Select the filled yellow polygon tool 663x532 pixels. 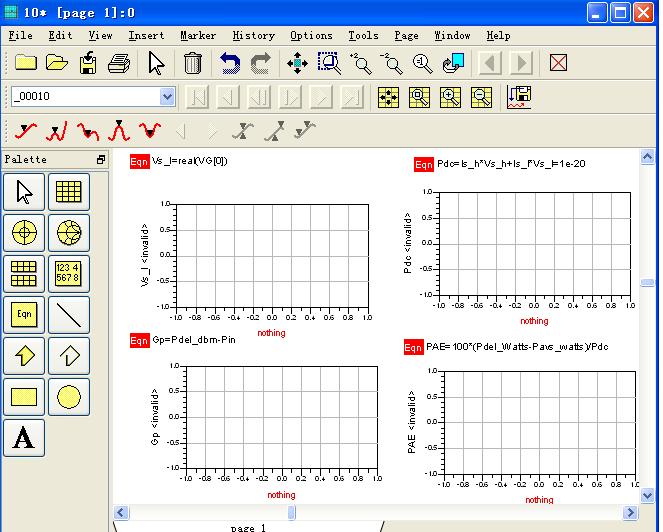tap(24, 356)
